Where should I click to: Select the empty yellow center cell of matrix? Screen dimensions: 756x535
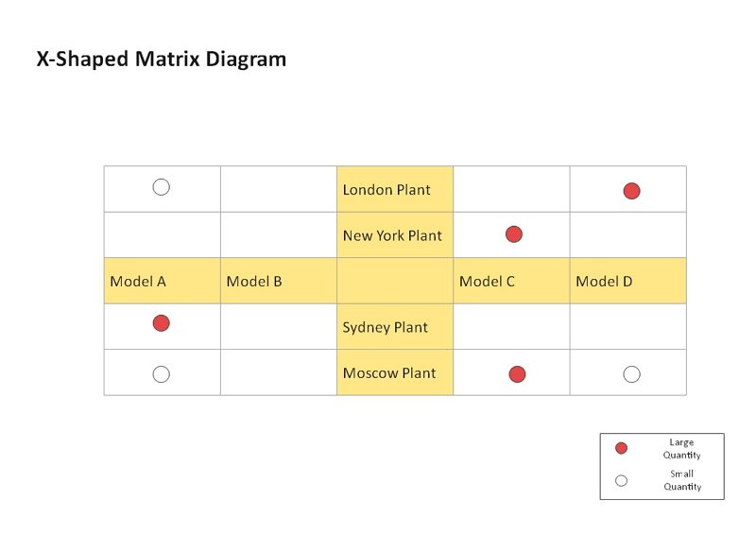395,281
